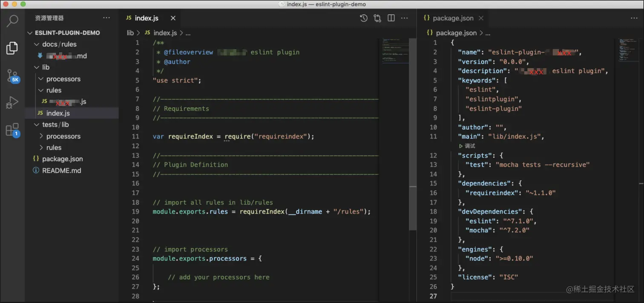Image resolution: width=644 pixels, height=303 pixels.
Task: Collapse the docs/rules folder
Action: point(37,44)
